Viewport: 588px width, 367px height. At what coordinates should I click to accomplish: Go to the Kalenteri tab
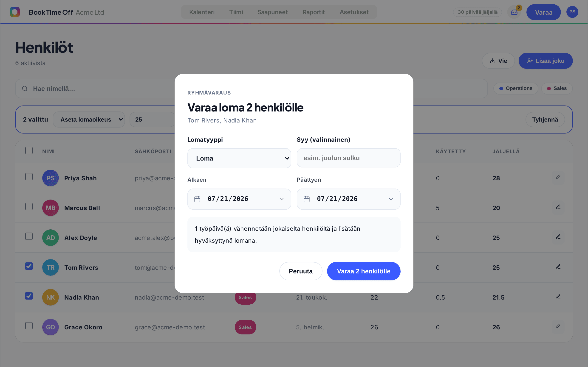[202, 12]
